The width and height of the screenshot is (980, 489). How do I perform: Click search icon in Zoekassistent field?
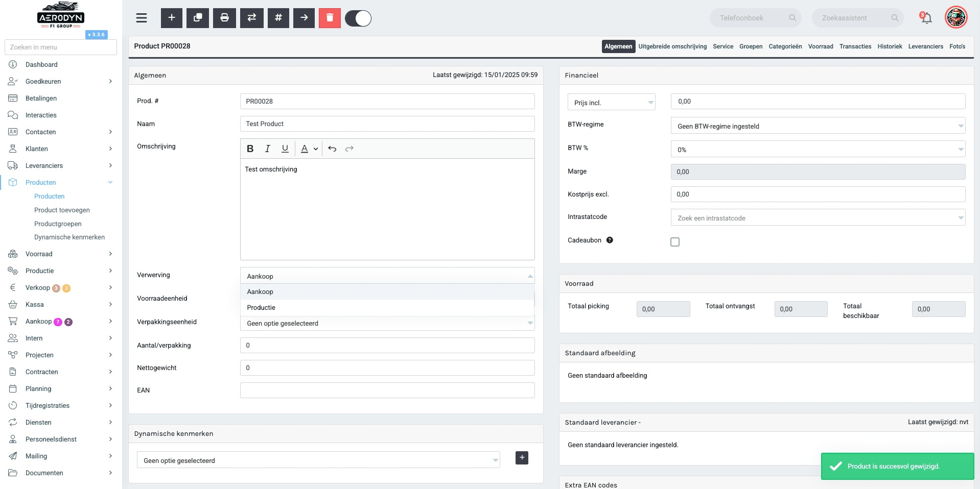pos(895,18)
